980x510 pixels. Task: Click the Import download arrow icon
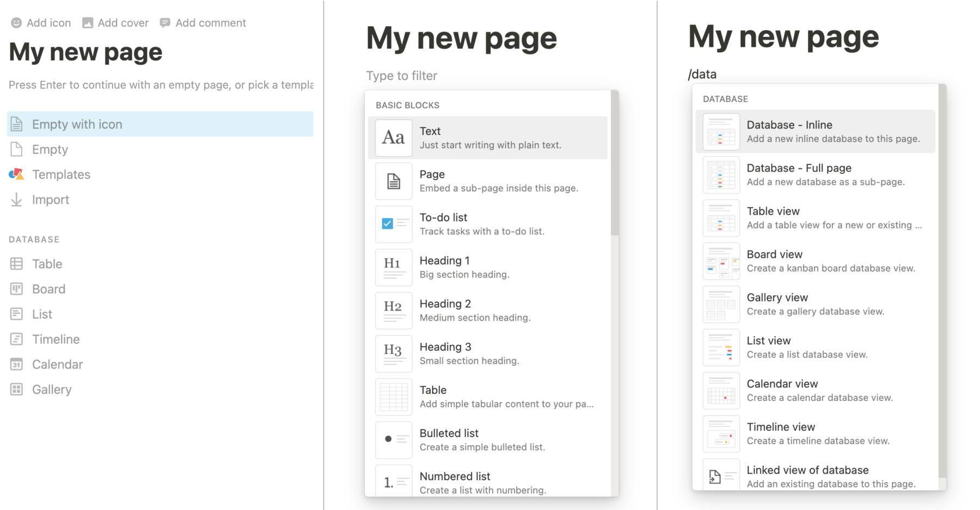click(x=16, y=200)
